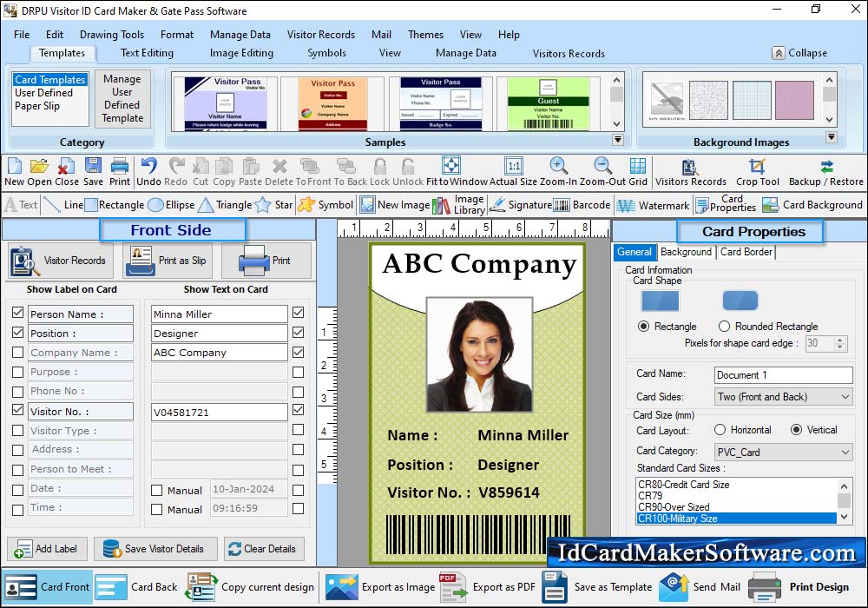Select the Line drawing tool
The height and width of the screenshot is (608, 868).
63,205
